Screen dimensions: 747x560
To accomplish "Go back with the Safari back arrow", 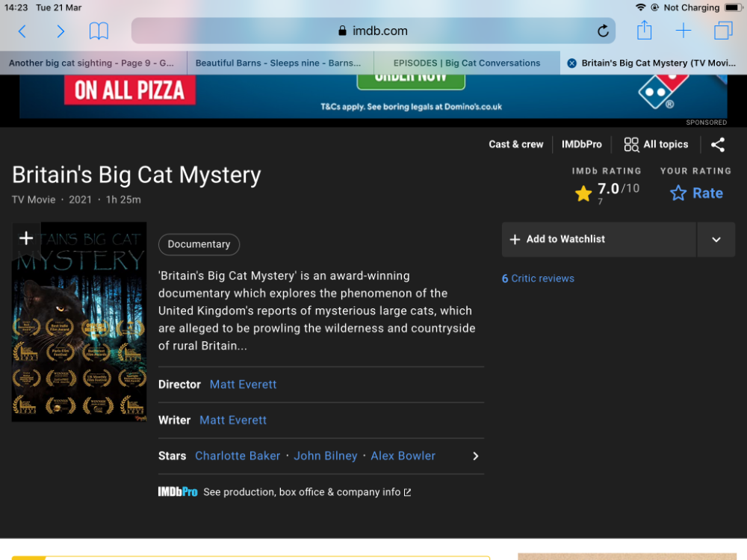I will (x=22, y=31).
